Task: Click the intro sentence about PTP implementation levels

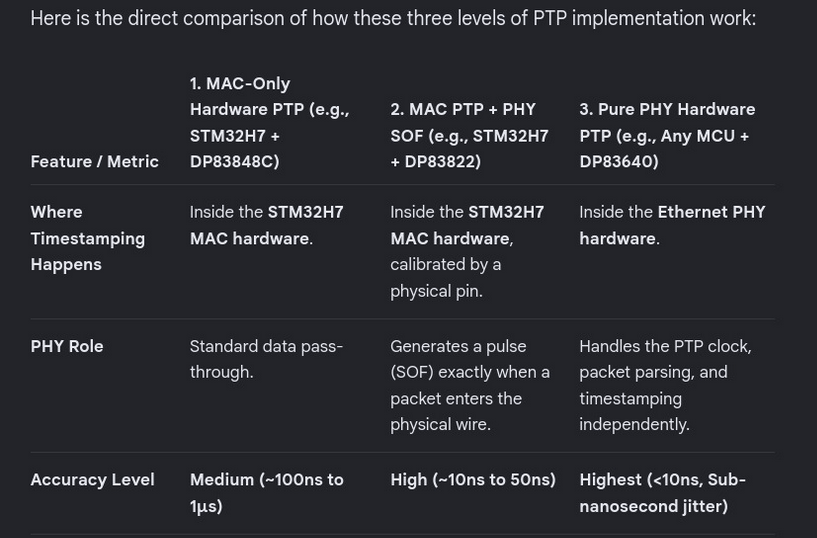Action: [393, 18]
